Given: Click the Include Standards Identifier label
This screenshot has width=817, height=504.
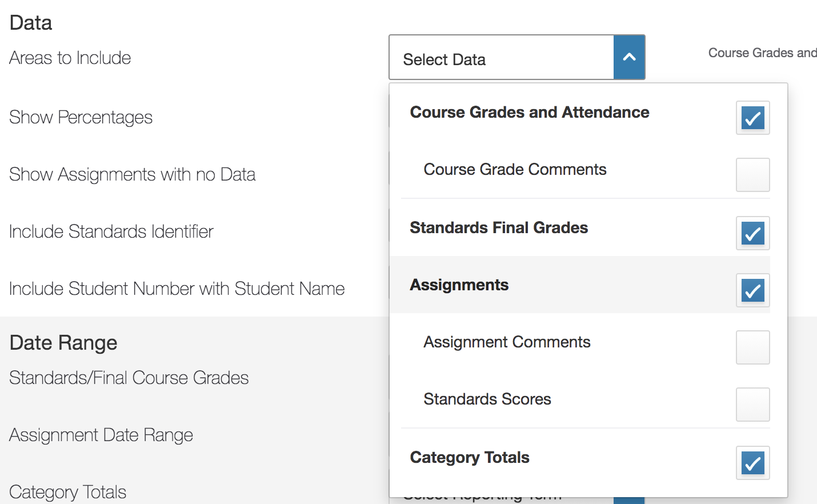Looking at the screenshot, I should click(111, 231).
